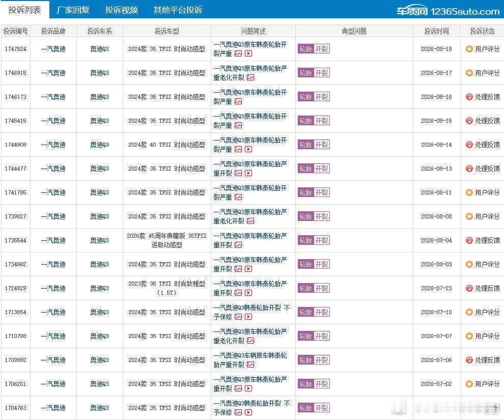The image size is (504, 420).
Task: Click the 投诉编号 column header
Action: click(x=15, y=31)
